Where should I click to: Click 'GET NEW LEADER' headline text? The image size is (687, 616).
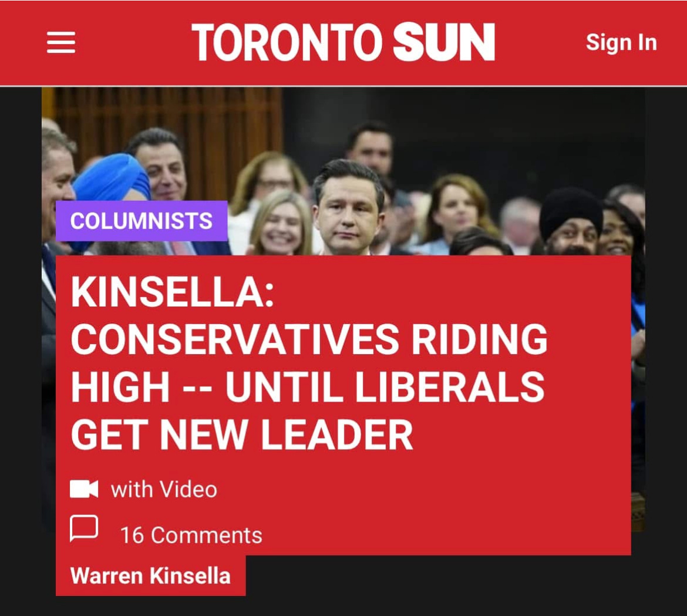(x=242, y=435)
